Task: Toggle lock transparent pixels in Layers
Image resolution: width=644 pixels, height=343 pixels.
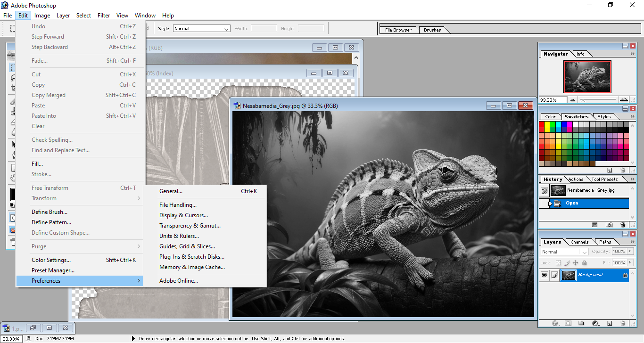Action: (x=558, y=263)
